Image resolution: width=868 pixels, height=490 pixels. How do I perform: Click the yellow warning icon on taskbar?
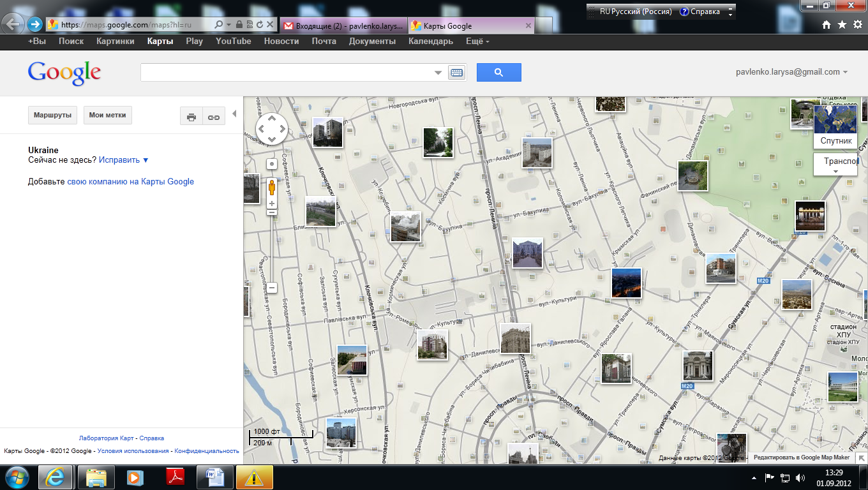255,477
